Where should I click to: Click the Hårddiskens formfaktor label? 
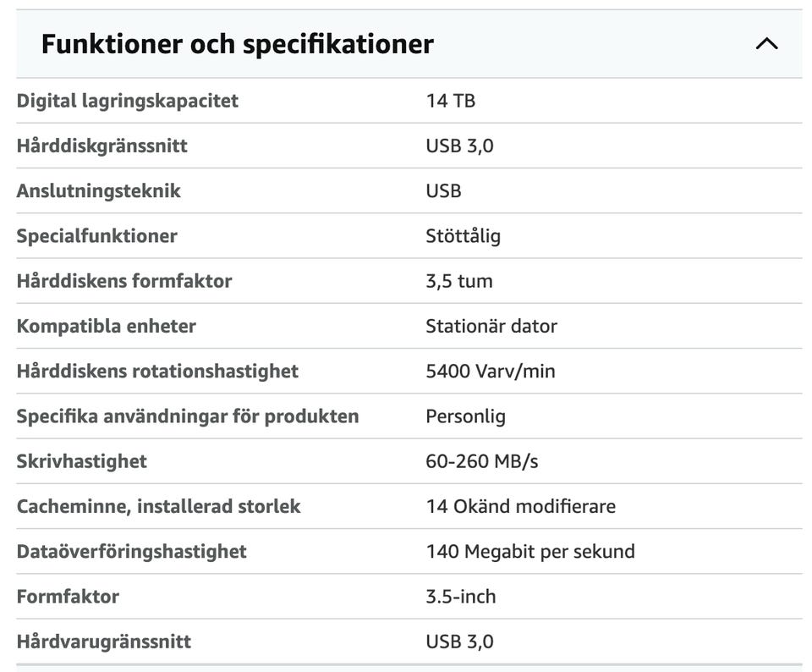(123, 280)
